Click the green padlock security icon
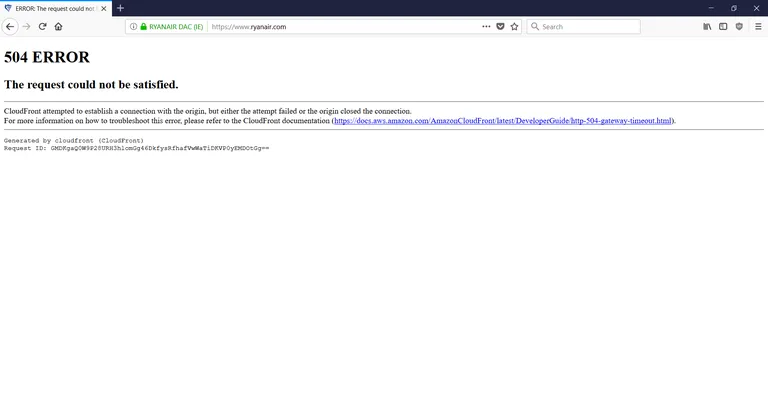 [x=144, y=26]
